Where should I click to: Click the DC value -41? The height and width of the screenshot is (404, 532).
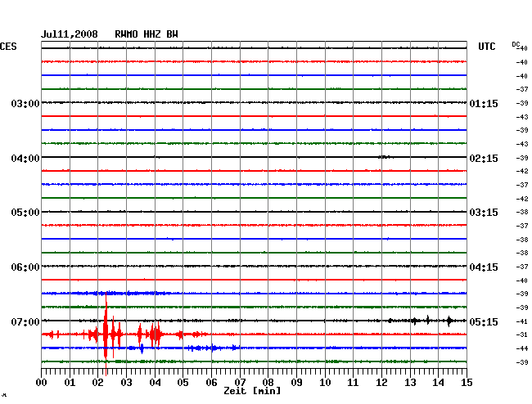tap(522, 321)
